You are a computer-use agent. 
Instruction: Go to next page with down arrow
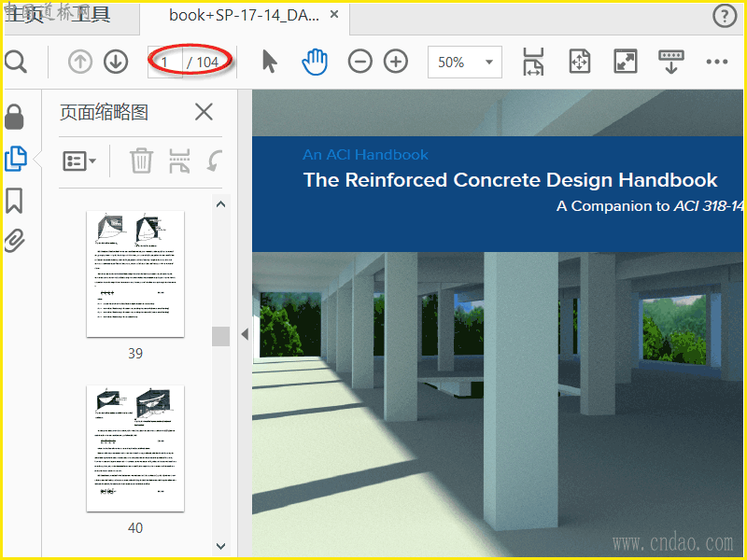pos(116,62)
